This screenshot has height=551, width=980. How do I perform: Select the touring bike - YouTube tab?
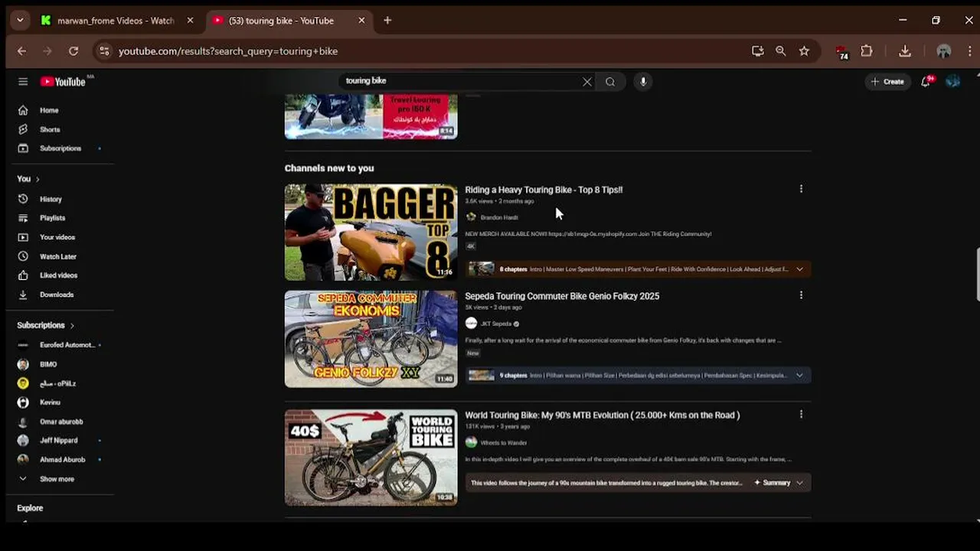coord(281,21)
